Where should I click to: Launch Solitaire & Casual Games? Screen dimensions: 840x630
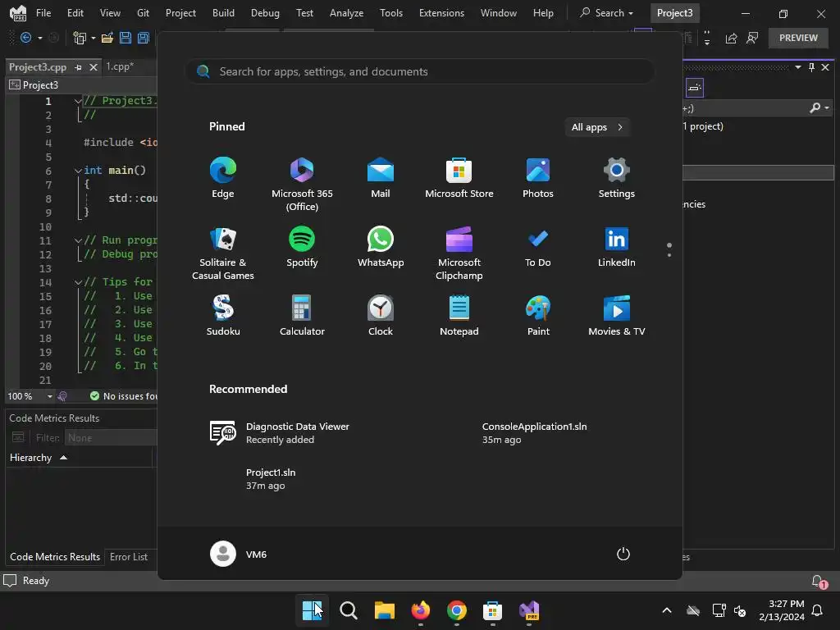(223, 253)
